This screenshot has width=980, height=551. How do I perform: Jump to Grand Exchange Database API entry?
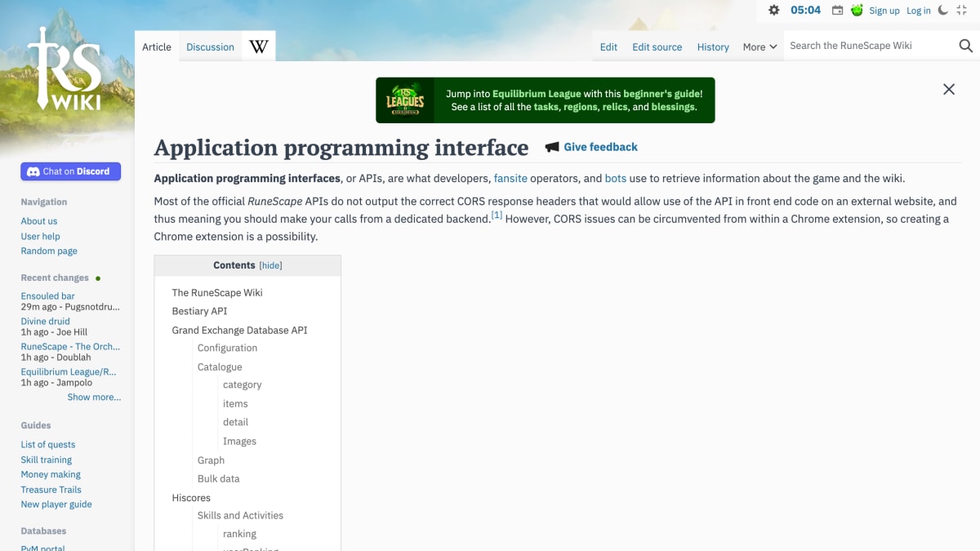pyautogui.click(x=239, y=330)
